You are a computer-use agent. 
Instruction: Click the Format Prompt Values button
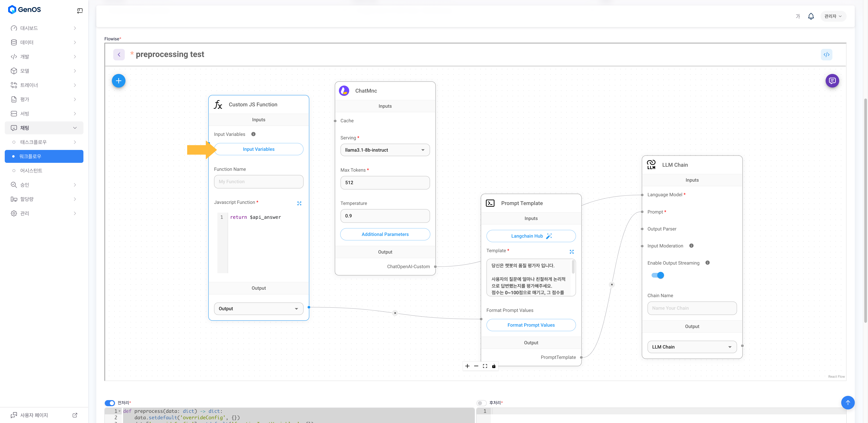(531, 325)
